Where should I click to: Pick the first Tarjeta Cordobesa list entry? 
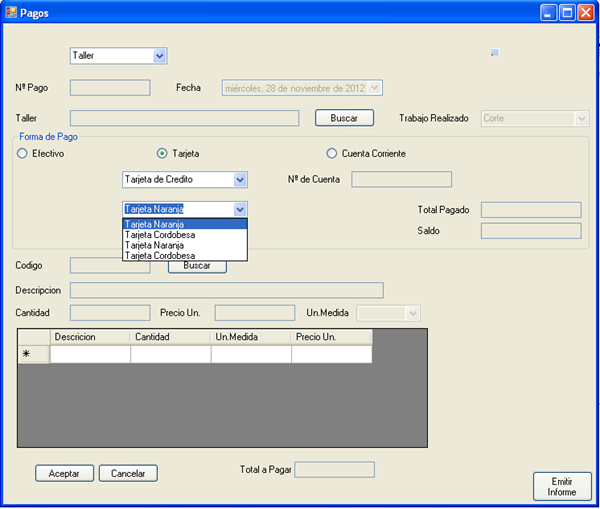tap(160, 235)
